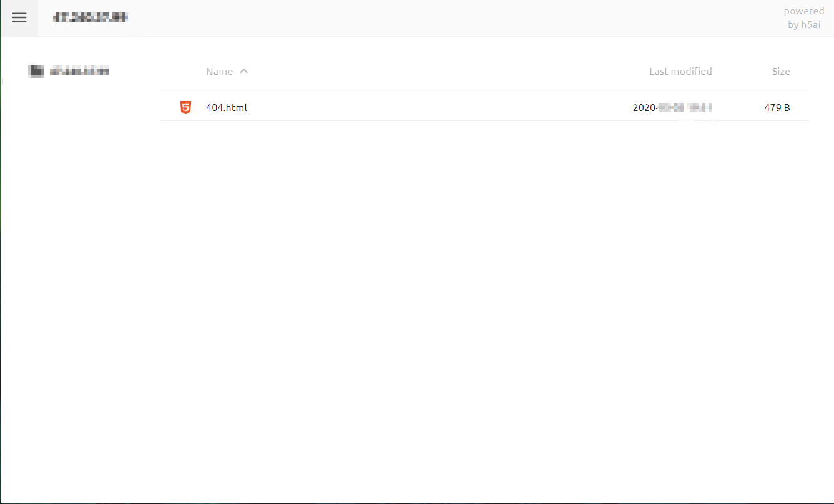Image resolution: width=834 pixels, height=504 pixels.
Task: Click the 2020 modified date of 404.html
Action: (x=672, y=107)
